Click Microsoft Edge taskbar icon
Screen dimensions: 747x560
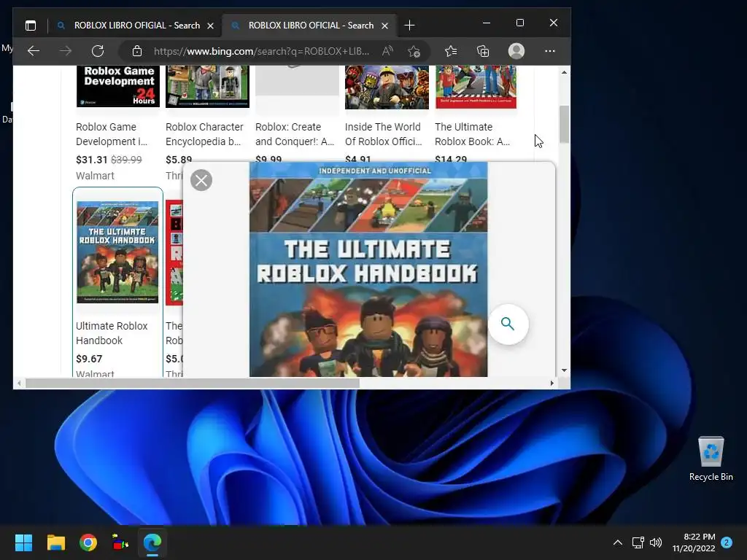[152, 542]
